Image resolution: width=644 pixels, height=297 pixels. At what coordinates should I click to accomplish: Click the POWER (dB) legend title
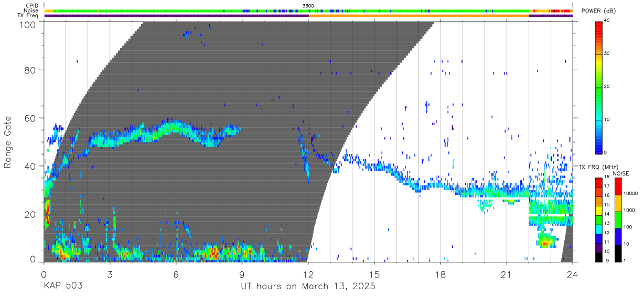[x=599, y=11]
